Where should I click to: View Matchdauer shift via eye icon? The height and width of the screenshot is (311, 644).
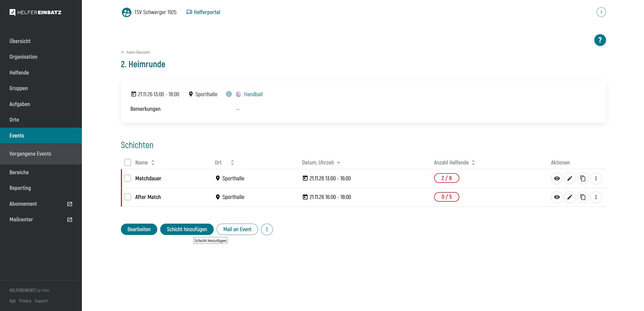[x=557, y=178]
